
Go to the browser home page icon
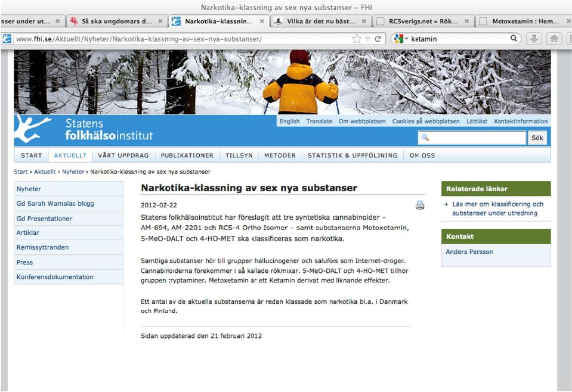[554, 39]
